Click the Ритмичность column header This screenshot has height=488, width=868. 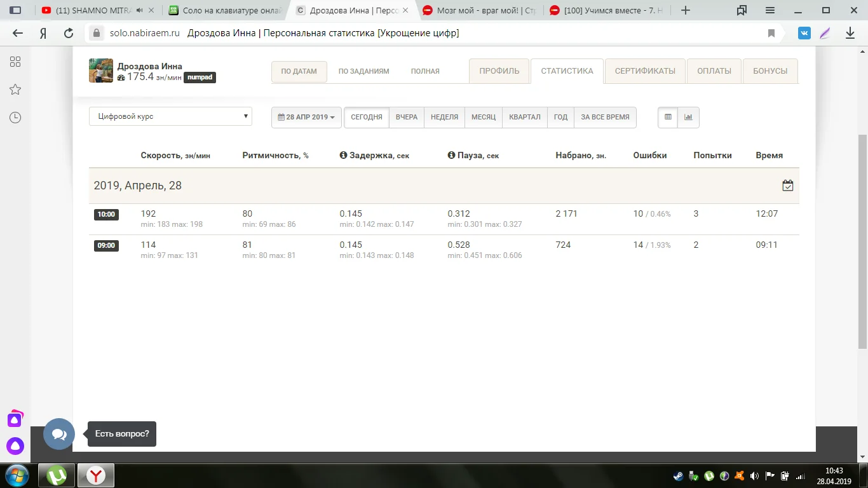coord(276,155)
